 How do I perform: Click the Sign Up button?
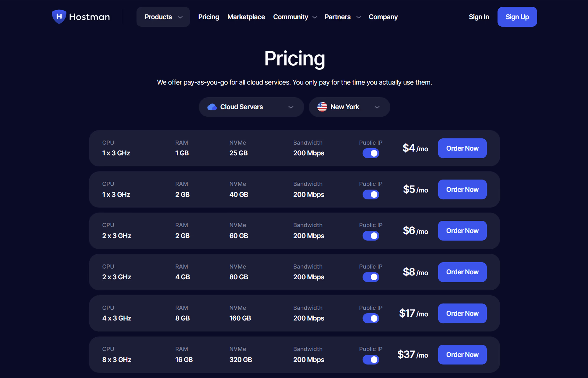click(x=517, y=17)
